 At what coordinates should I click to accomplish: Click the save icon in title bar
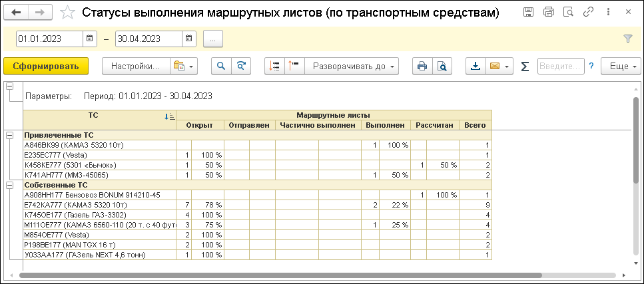point(528,13)
